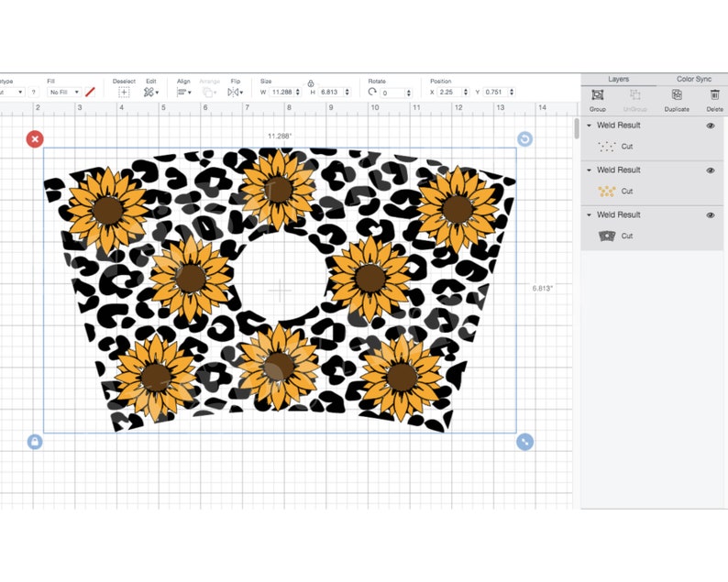Click the Duplicate button
The width and height of the screenshot is (728, 582).
click(x=677, y=100)
